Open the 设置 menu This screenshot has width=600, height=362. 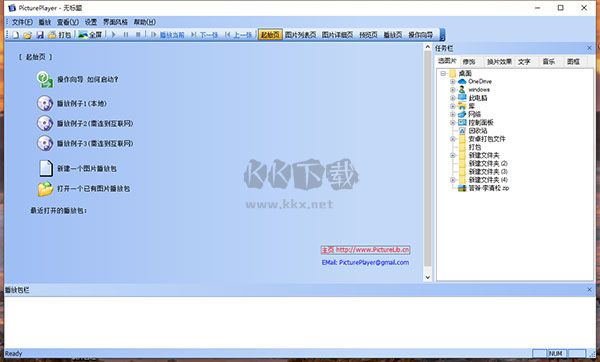(x=91, y=22)
